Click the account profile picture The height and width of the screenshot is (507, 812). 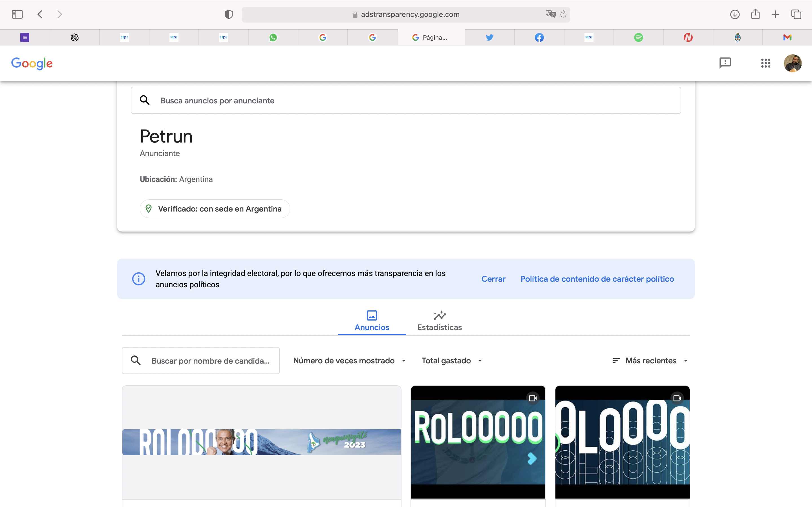(x=793, y=63)
